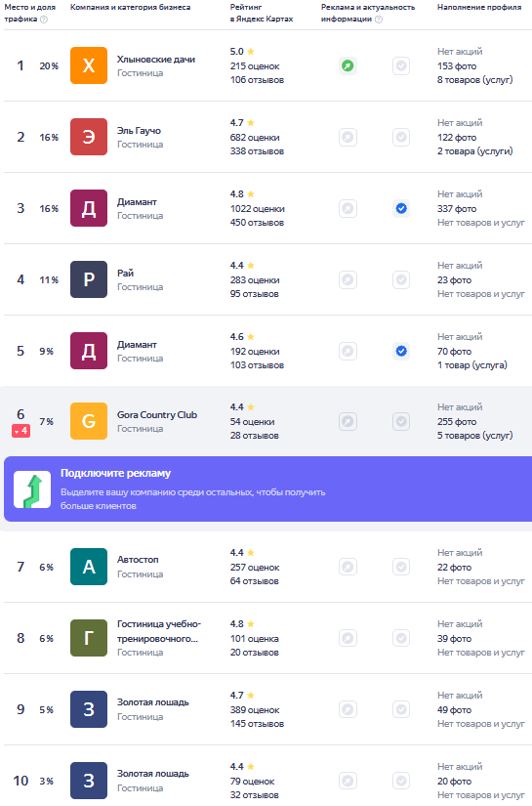Click the grey ad icon in the Автостоп row
The height and width of the screenshot is (806, 532).
click(348, 567)
